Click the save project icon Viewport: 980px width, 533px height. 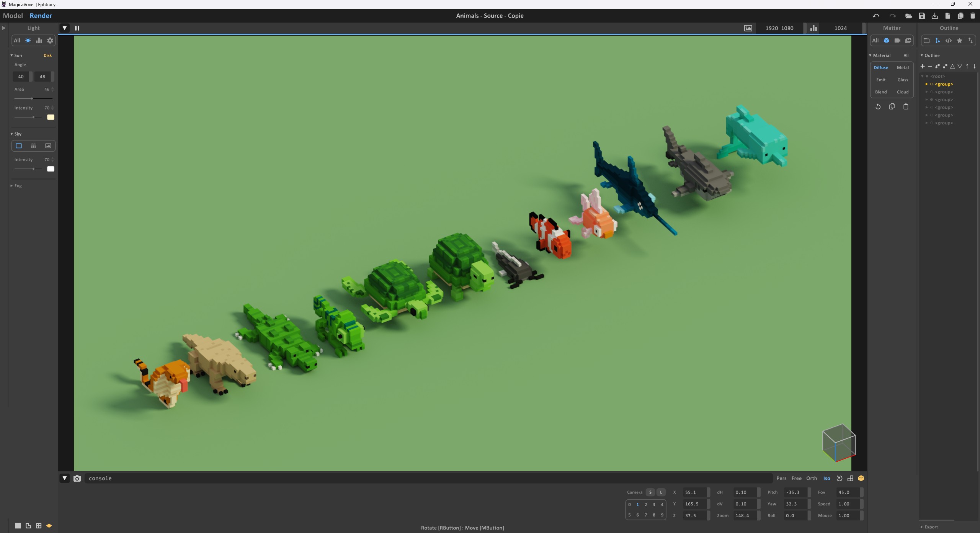pos(922,16)
